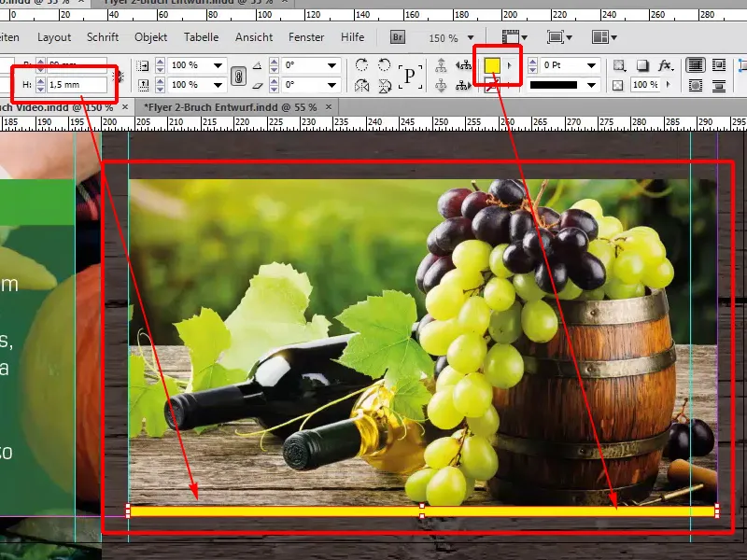Click the Scale X Percentage icon
The image size is (747, 560).
[x=143, y=64]
